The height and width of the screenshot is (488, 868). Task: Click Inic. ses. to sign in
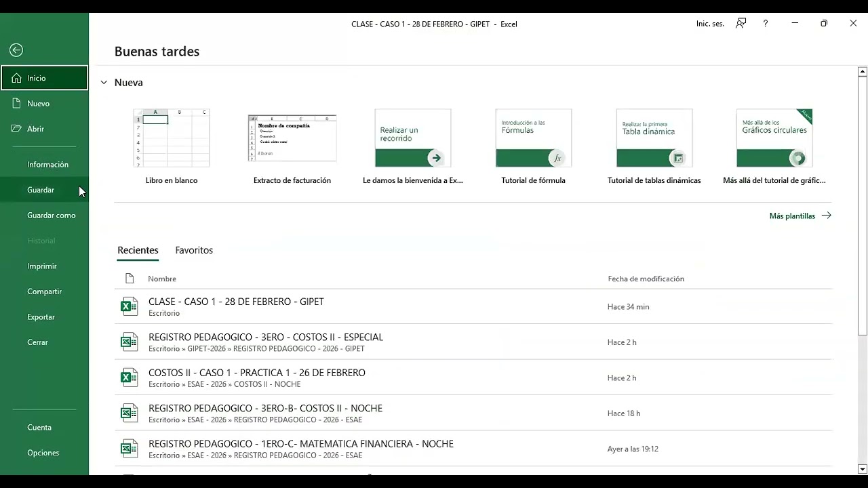pos(710,24)
